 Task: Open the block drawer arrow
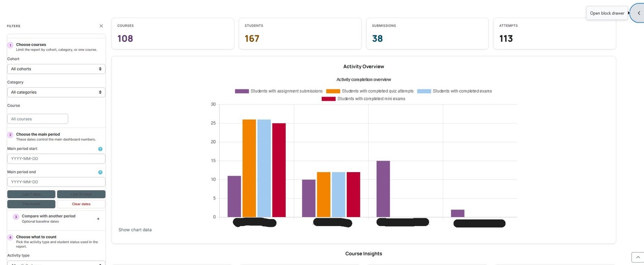point(638,13)
